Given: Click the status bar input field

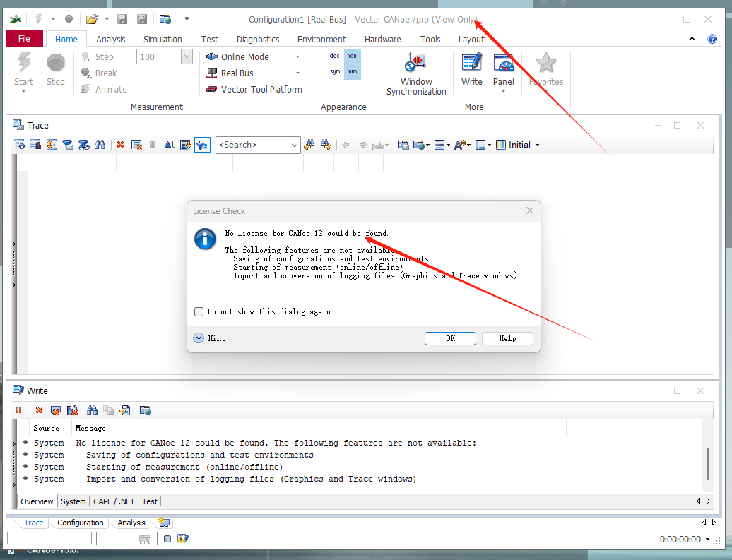Looking at the screenshot, I should point(49,539).
